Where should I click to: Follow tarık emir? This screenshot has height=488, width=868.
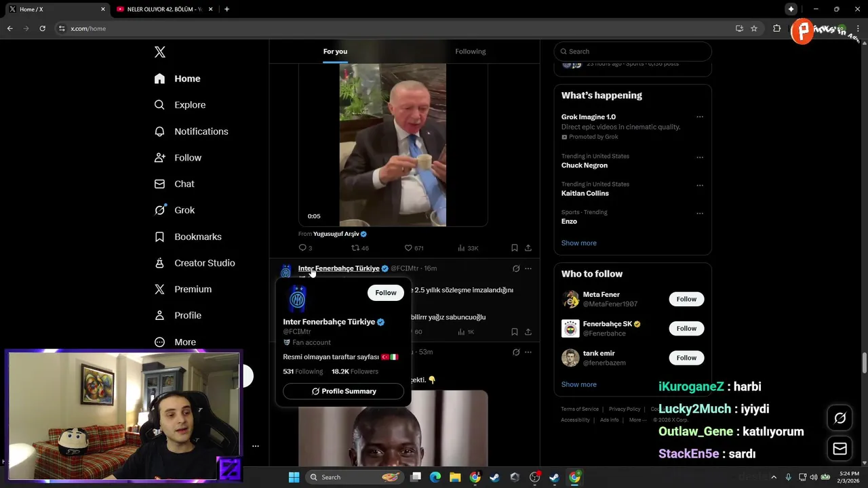(x=686, y=358)
